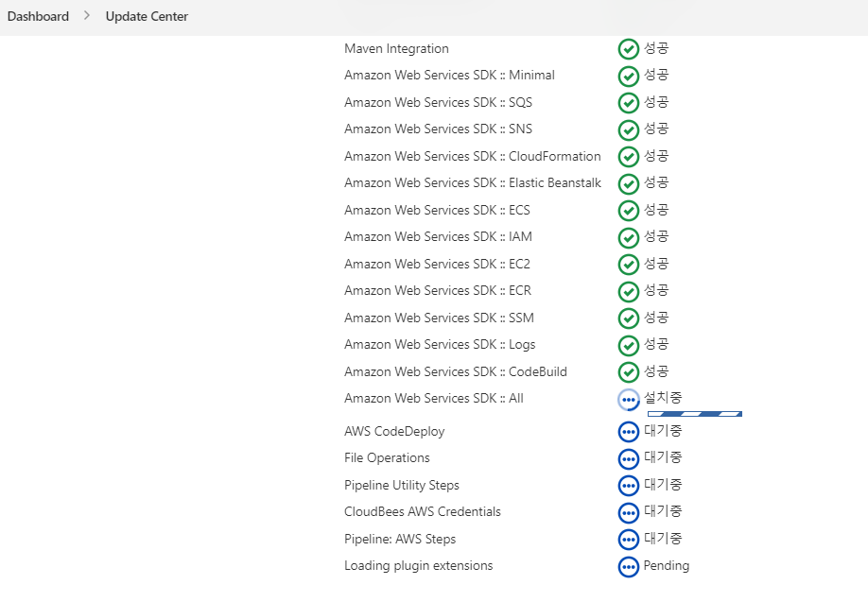The width and height of the screenshot is (868, 602).
Task: Select the File Operations plugin name
Action: tap(387, 458)
